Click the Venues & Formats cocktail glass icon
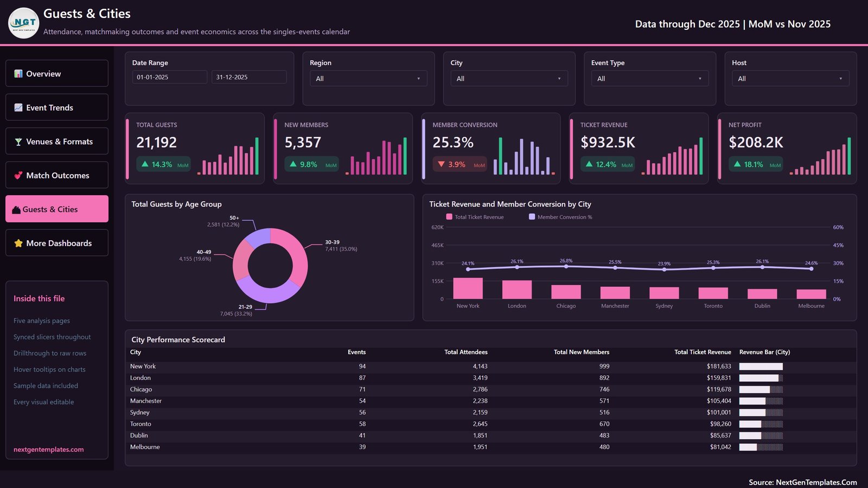Screen dimensions: 868x488 click(x=18, y=142)
